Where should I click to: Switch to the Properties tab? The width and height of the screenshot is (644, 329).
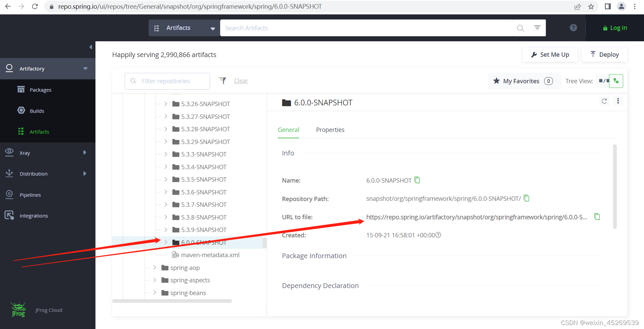[x=330, y=130]
